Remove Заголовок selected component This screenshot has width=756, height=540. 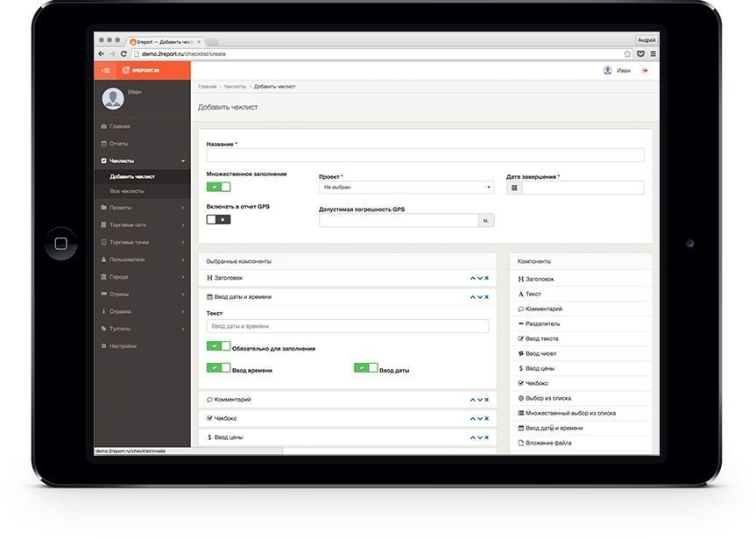pyautogui.click(x=486, y=278)
